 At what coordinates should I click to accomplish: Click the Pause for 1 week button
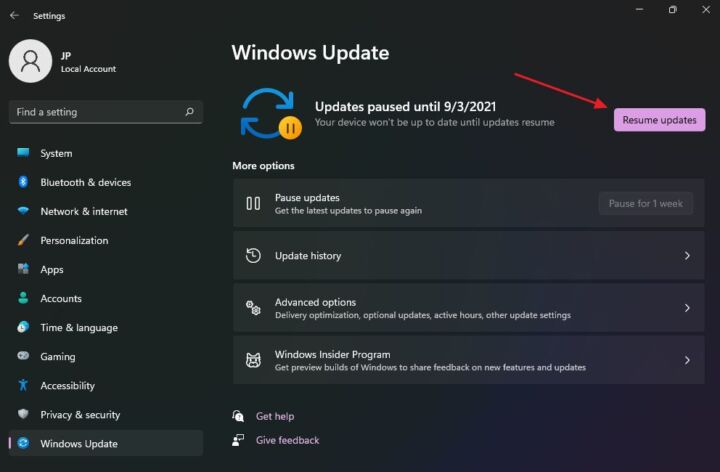[x=646, y=203]
